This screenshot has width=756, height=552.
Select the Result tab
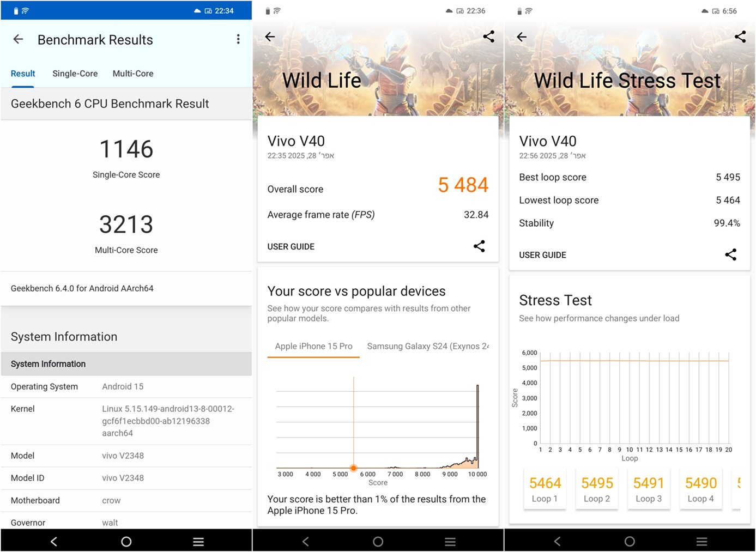point(23,74)
